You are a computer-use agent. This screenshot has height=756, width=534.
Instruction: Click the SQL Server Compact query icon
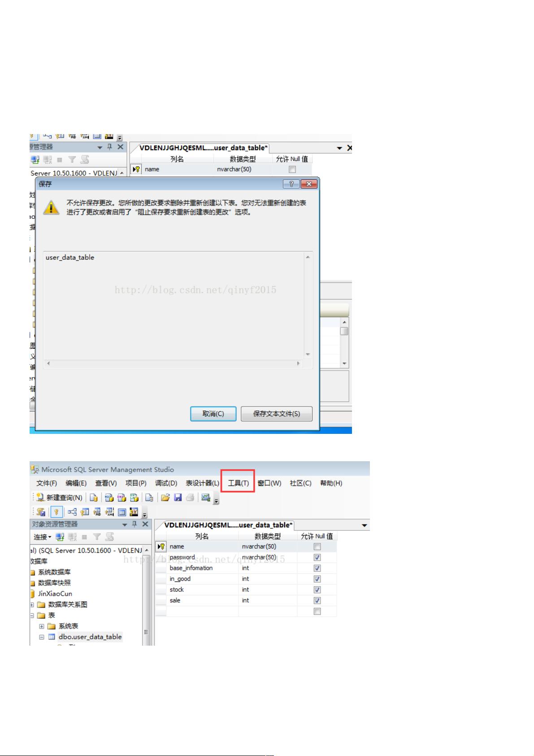149,498
